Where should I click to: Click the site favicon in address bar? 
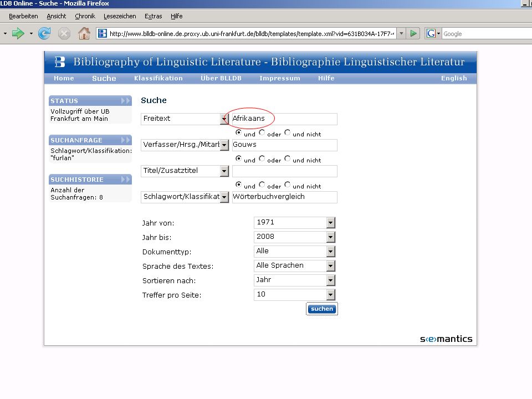103,33
